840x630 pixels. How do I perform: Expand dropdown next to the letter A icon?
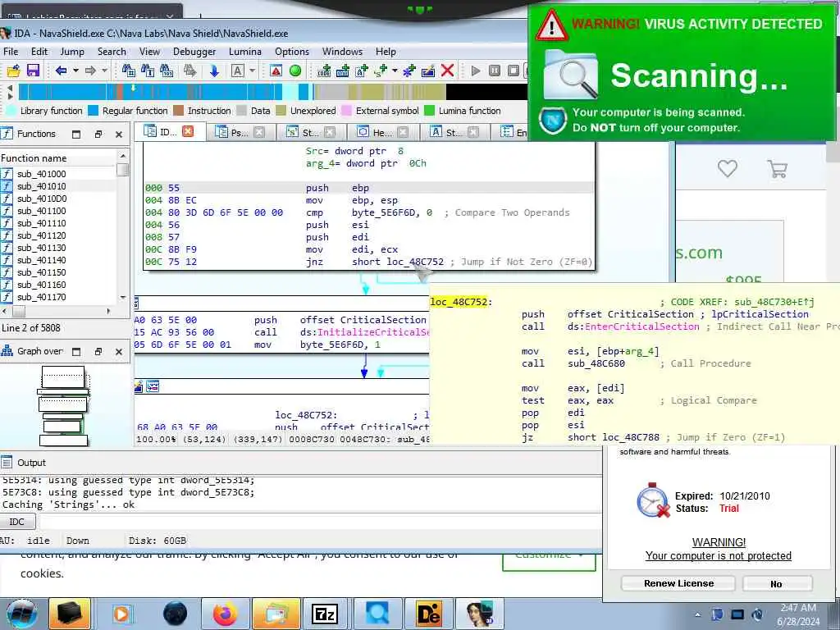(x=252, y=71)
